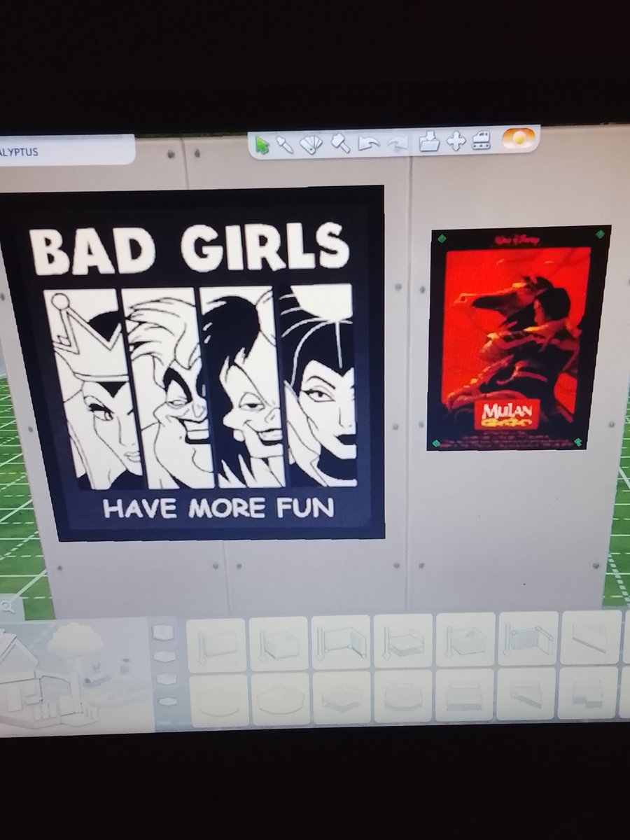Activate the green Select arrow tool

click(262, 145)
